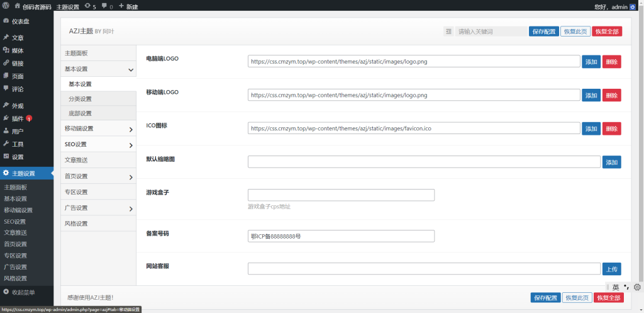Click the expand-all icon beside search box

448,31
